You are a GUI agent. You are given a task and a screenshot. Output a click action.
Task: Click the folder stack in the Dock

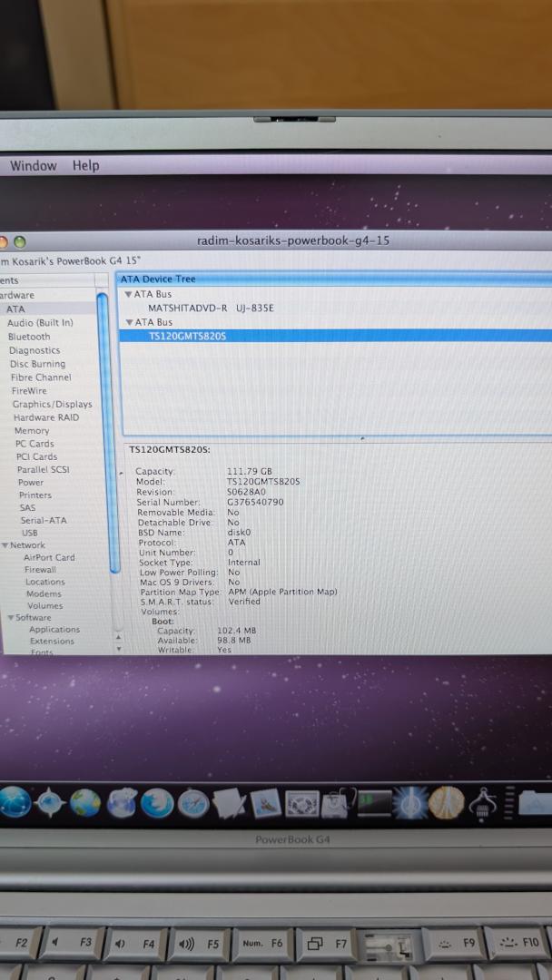click(536, 802)
